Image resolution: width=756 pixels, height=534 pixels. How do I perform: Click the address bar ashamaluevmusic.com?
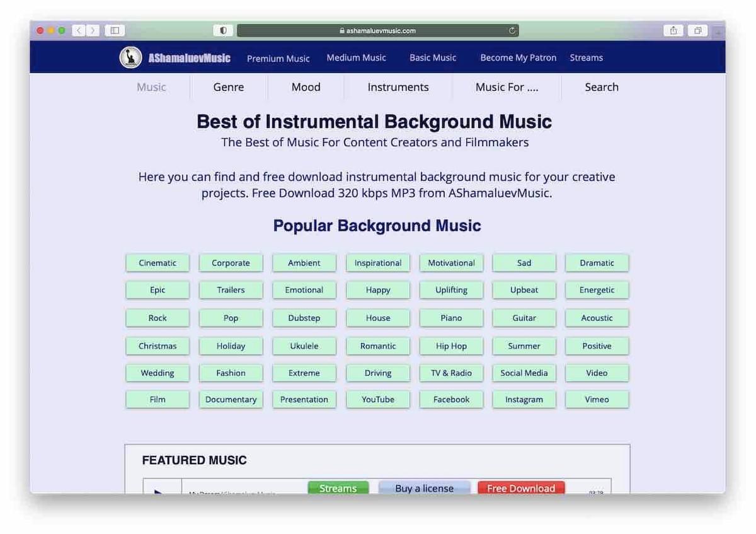click(377, 30)
